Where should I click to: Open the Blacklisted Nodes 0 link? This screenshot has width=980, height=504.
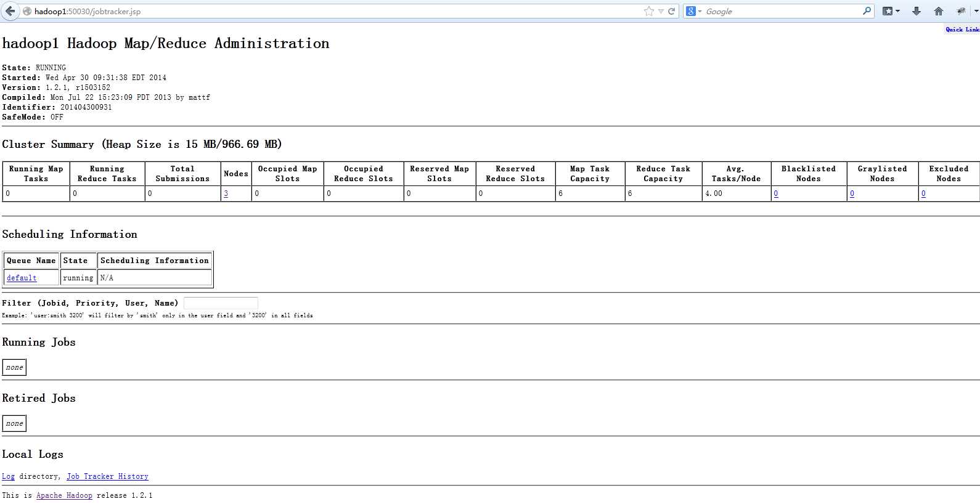pyautogui.click(x=776, y=193)
